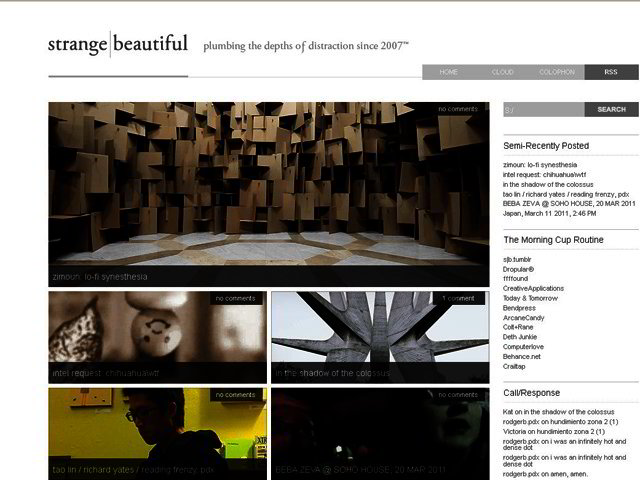Click the 'plumbing the depths of distraction' tagline

click(306, 46)
